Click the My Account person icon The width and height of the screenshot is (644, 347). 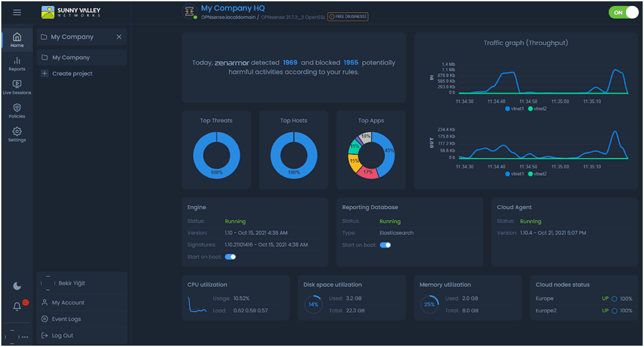click(x=44, y=303)
